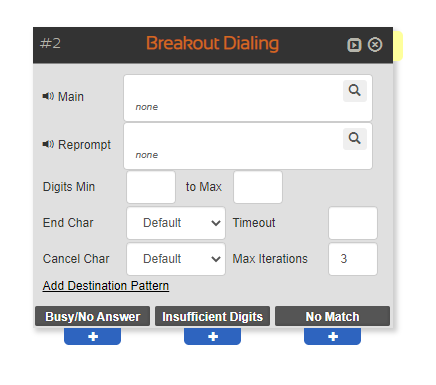Focus the Digits Min input field
Viewport: 436px width, 385px height.
point(151,187)
